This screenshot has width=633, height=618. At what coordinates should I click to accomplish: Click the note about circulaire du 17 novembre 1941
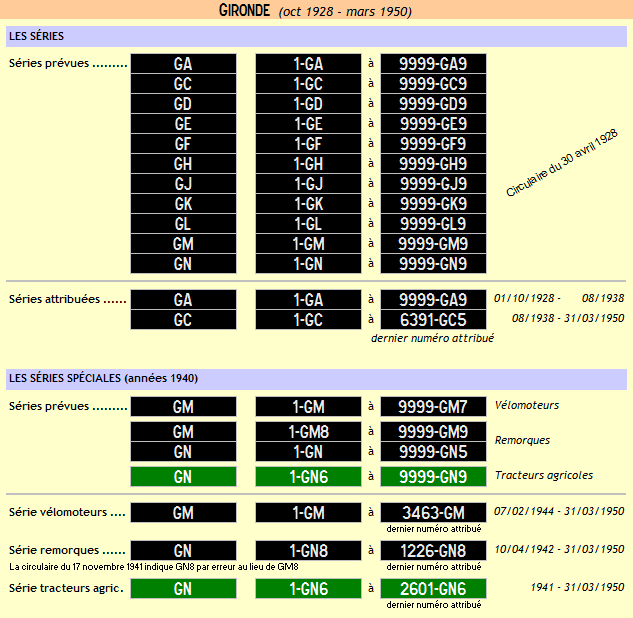(x=153, y=567)
